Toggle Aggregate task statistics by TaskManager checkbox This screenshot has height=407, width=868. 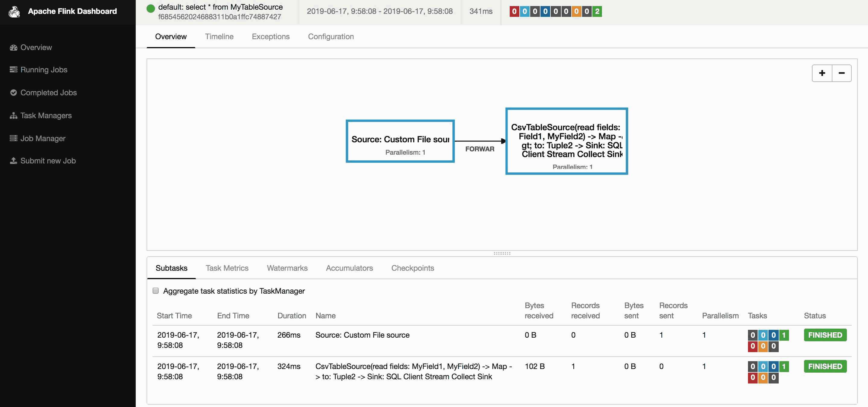[156, 291]
